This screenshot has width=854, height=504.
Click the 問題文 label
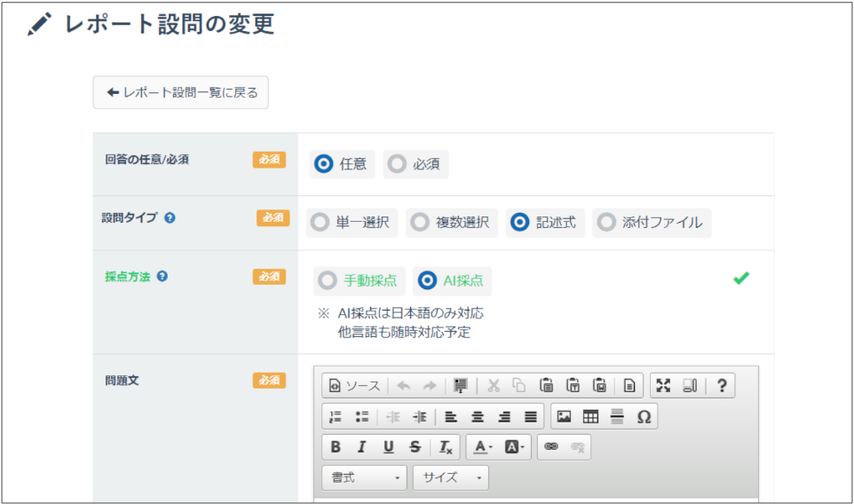(x=122, y=381)
